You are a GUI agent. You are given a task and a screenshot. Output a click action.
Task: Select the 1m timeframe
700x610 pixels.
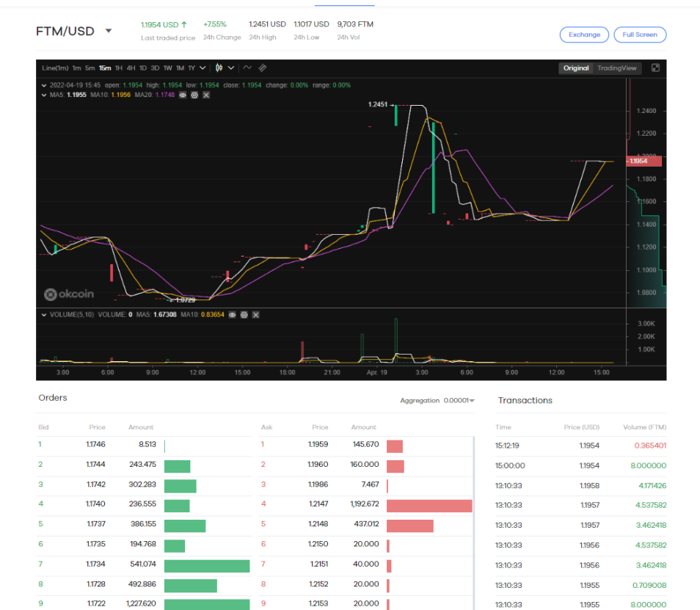pos(77,68)
